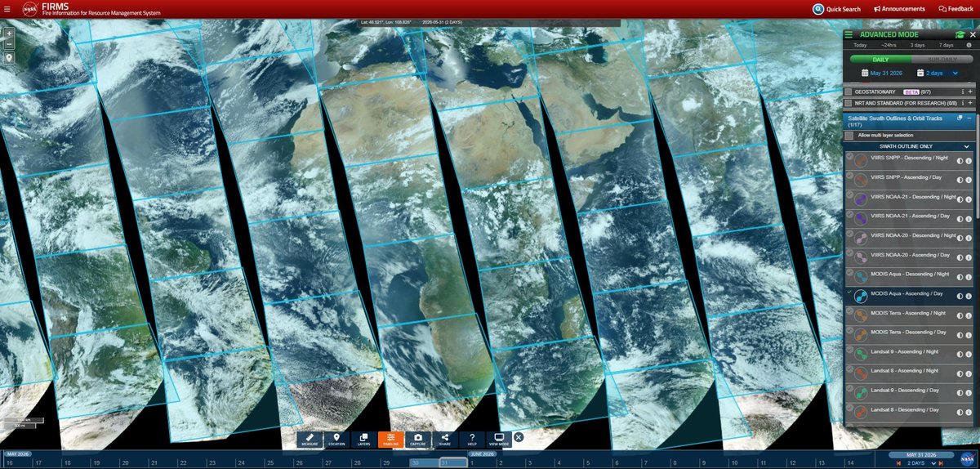Select June 5 on the timeline

587,462
